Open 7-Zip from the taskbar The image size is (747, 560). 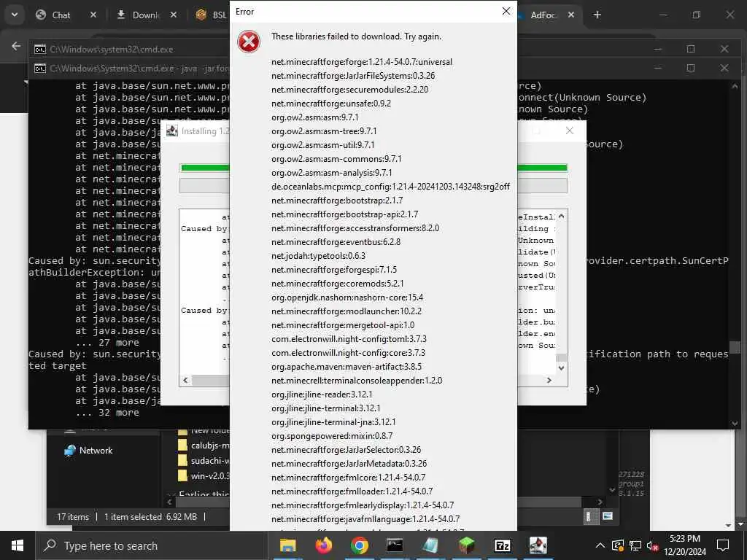502,545
